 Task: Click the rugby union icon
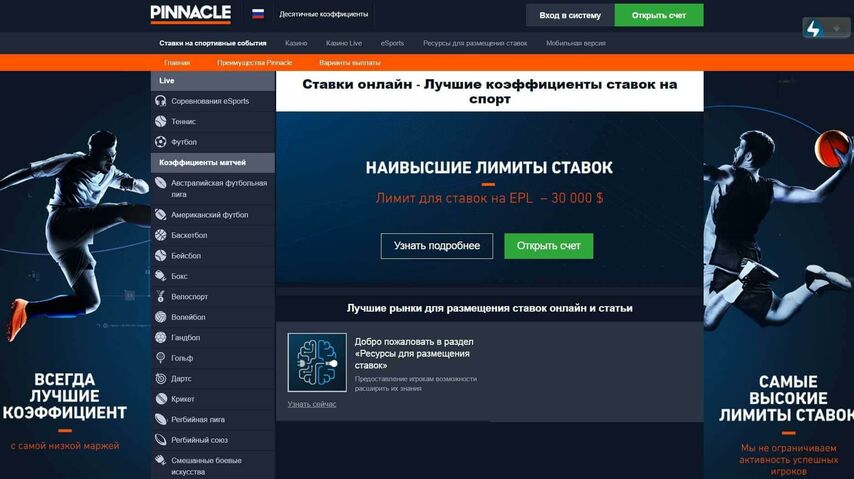pyautogui.click(x=161, y=440)
